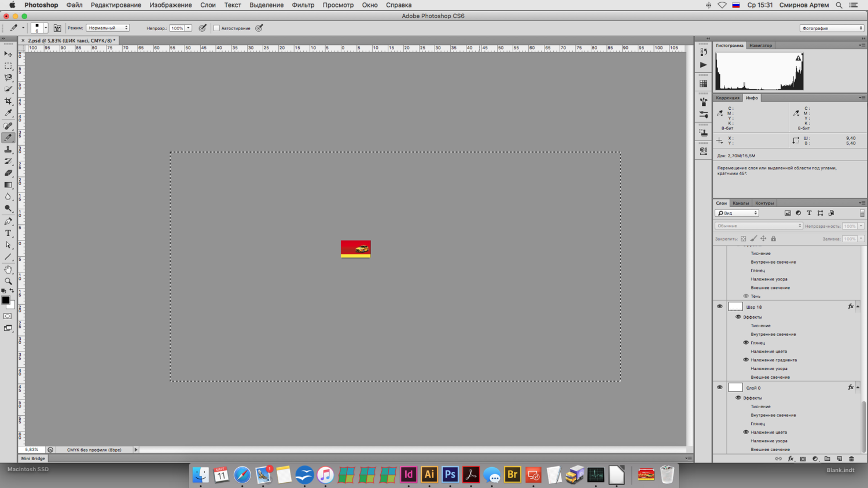The image size is (868, 488).
Task: Toggle the Тень effect visibility
Action: coord(746,296)
